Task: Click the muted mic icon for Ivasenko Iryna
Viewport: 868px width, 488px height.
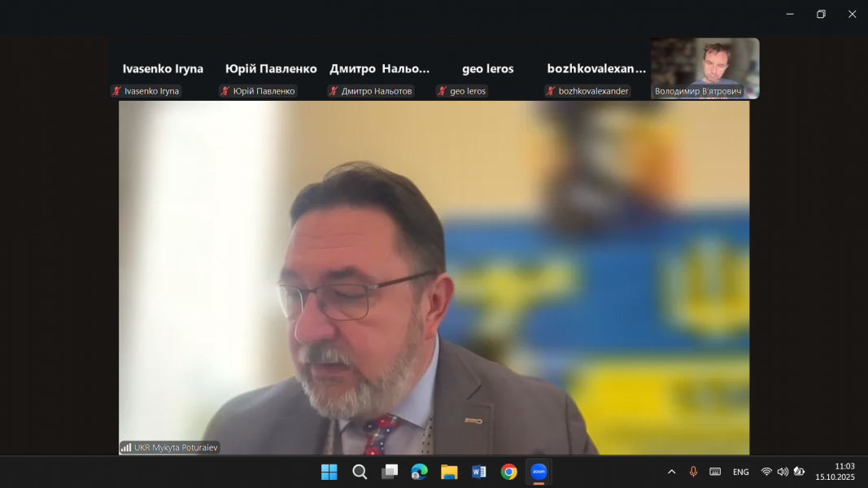Action: [x=117, y=91]
